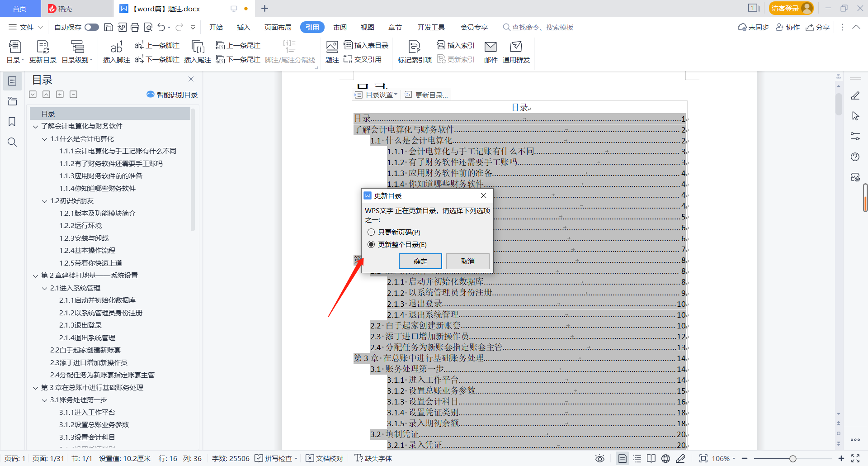Open the 页面布局 ribbon tab
Image resolution: width=868 pixels, height=466 pixels.
[278, 27]
